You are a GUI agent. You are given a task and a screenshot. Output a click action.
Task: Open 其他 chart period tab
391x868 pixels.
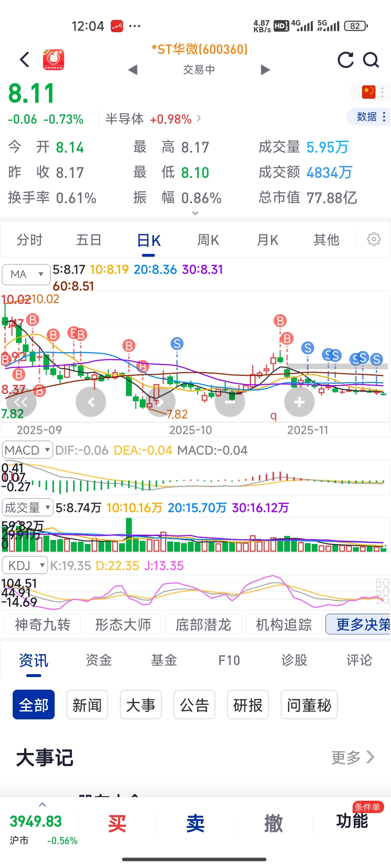pyautogui.click(x=327, y=240)
